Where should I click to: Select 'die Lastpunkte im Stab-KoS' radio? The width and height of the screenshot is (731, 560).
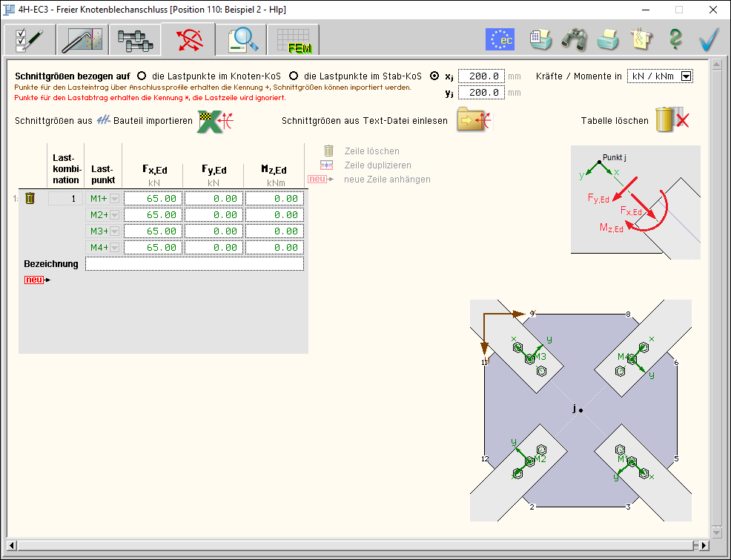coord(294,76)
